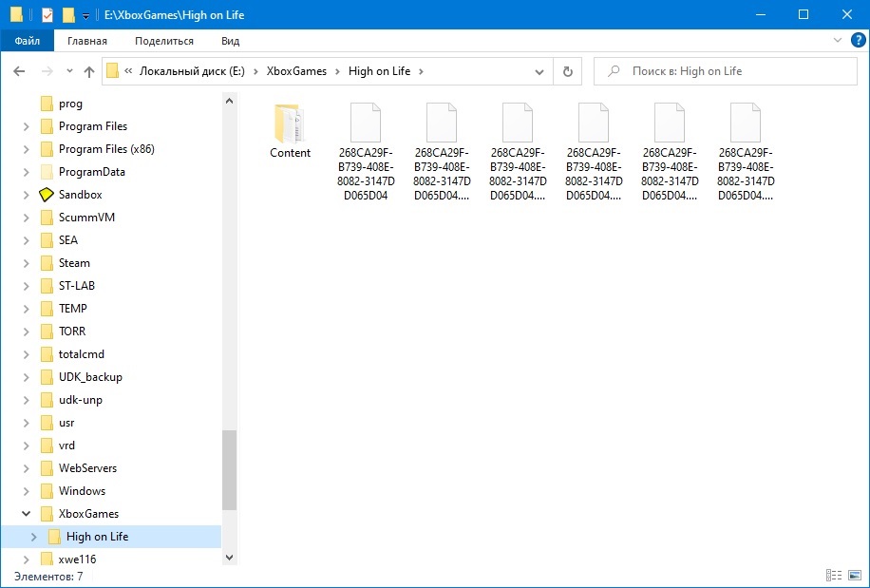Viewport: 870px width, 588px height.
Task: Navigate to XboxGames in the breadcrumb
Action: (x=297, y=71)
